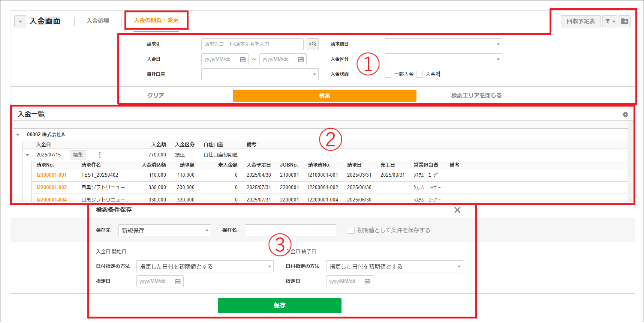This screenshot has width=644, height=323.
Task: Enable 初期値として条件を保存する checkbox
Action: coord(351,230)
